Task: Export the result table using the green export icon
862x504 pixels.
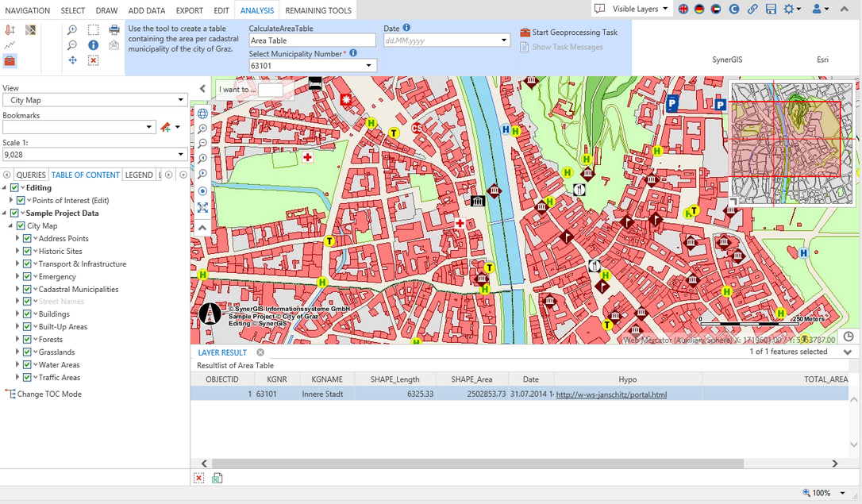Action: point(217,477)
